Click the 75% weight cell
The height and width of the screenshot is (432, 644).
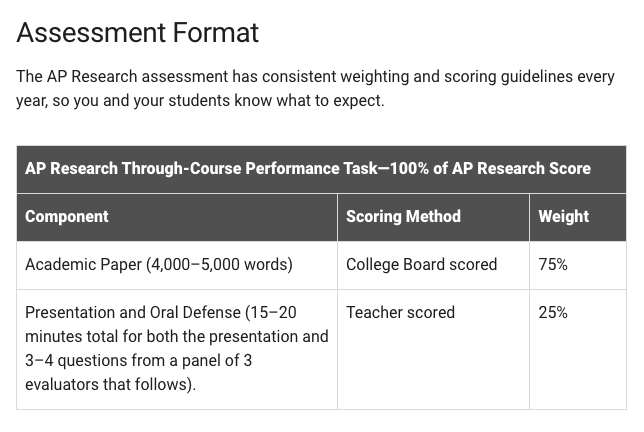coord(578,265)
